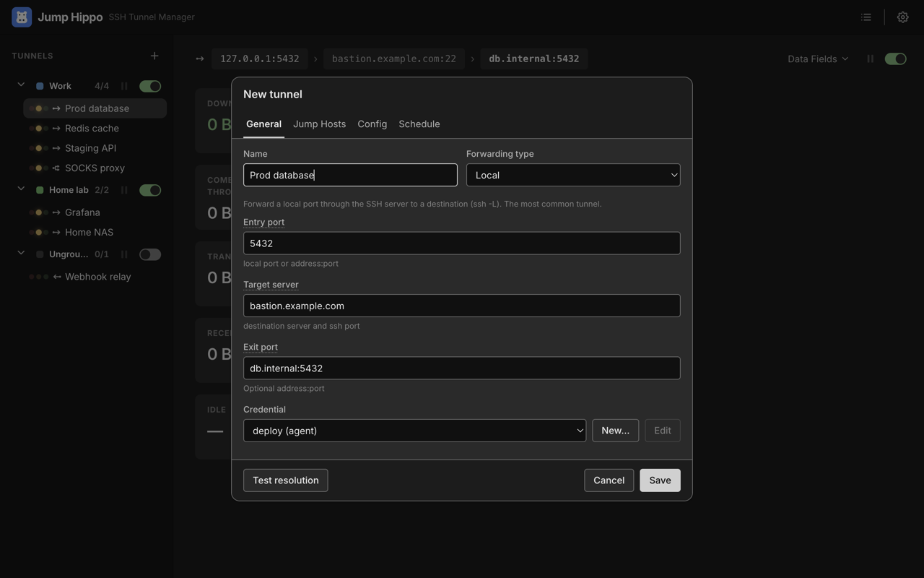This screenshot has height=578, width=924.
Task: Switch to the Config tab
Action: pos(372,124)
